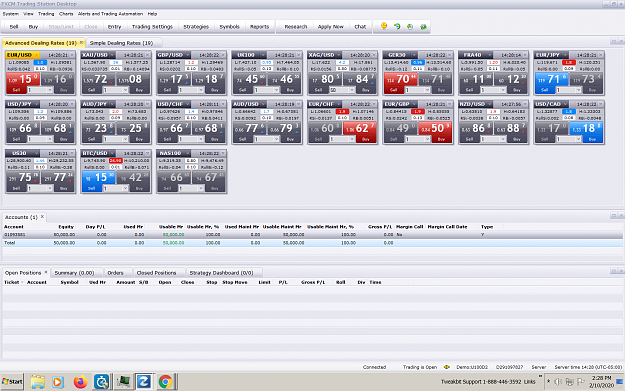Close the XAU/USD rate tile

pos(147,55)
